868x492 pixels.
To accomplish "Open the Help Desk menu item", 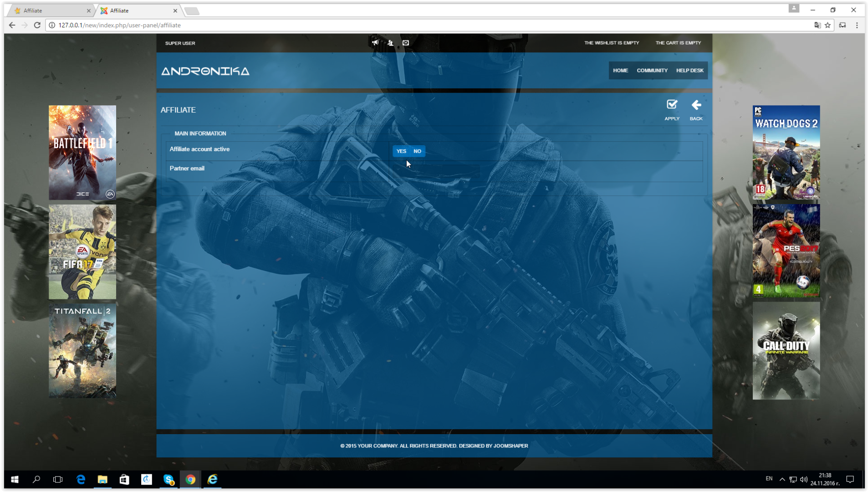I will 689,71.
